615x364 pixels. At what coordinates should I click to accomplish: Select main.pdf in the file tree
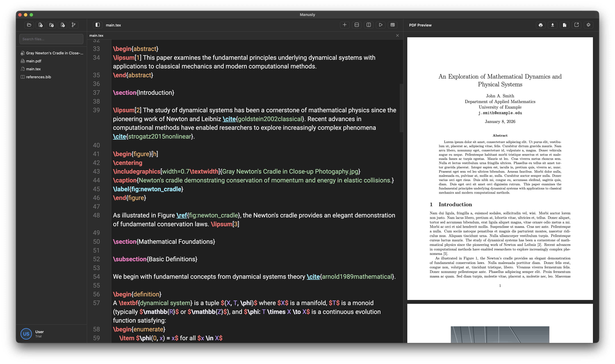(x=34, y=61)
